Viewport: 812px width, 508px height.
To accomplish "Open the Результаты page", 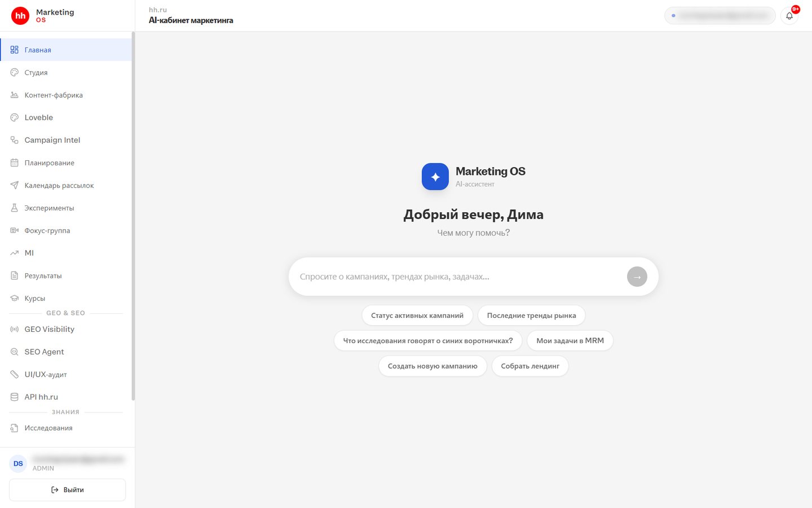I will tap(66, 275).
